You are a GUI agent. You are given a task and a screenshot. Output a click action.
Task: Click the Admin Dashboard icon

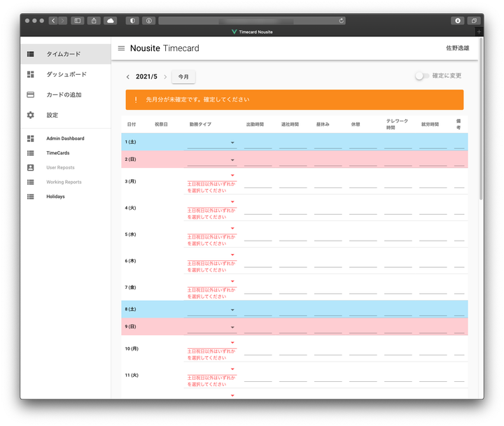[31, 139]
